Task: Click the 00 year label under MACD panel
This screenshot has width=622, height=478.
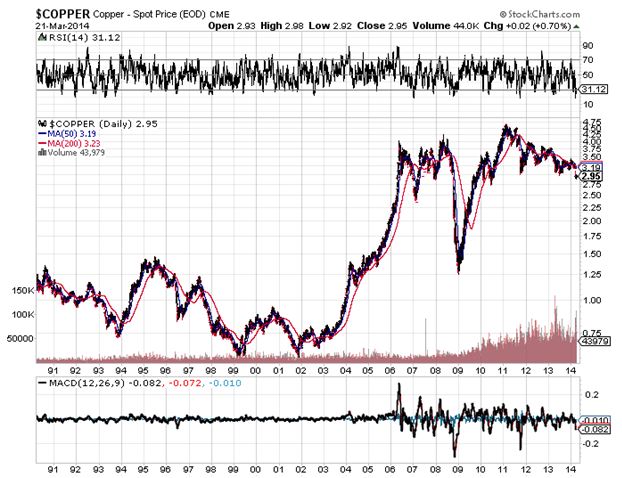Action: point(255,470)
